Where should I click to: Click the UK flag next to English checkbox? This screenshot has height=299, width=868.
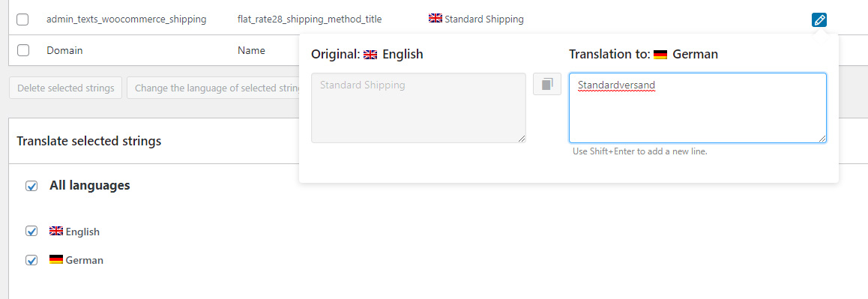[x=56, y=231]
